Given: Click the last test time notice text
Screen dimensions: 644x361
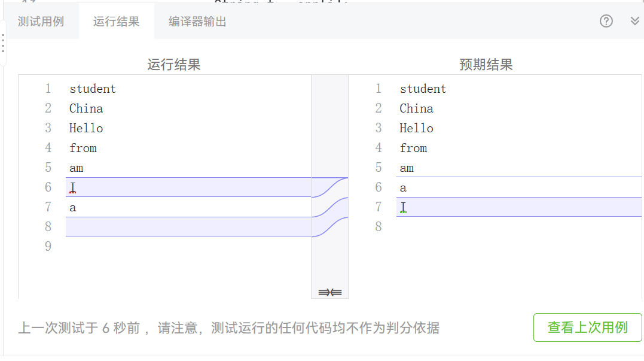Looking at the screenshot, I should [x=229, y=327].
